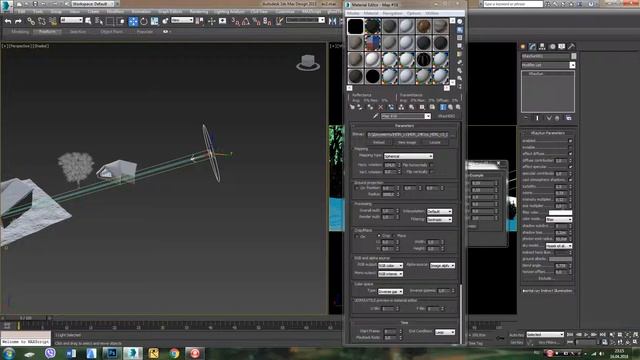Image resolution: width=640 pixels, height=360 pixels.
Task: Open the Modify tab in command panel
Action: pyautogui.click(x=532, y=47)
